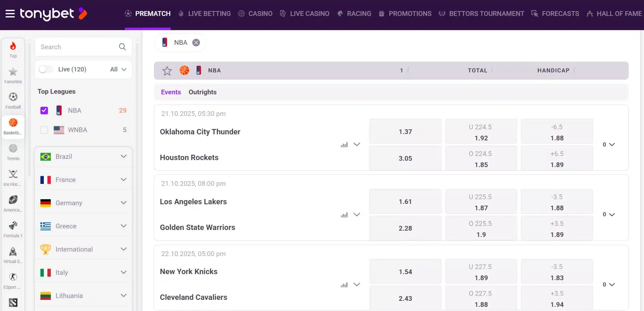The height and width of the screenshot is (311, 644).
Task: Open Cleveland Cavaliers match page
Action: pos(194,297)
